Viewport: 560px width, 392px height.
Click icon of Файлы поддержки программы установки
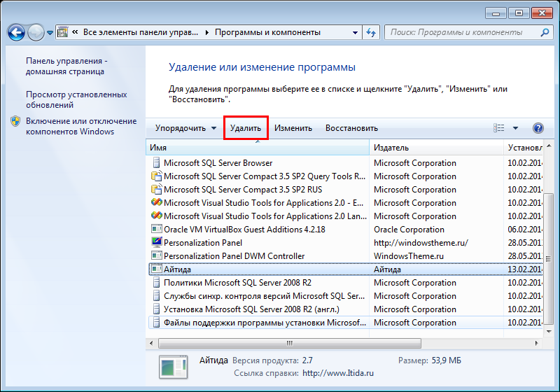pyautogui.click(x=156, y=323)
